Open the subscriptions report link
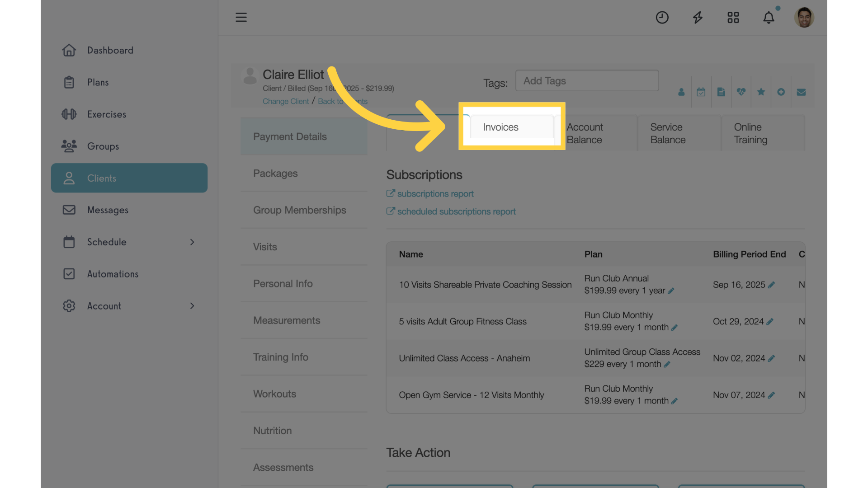 coord(435,193)
